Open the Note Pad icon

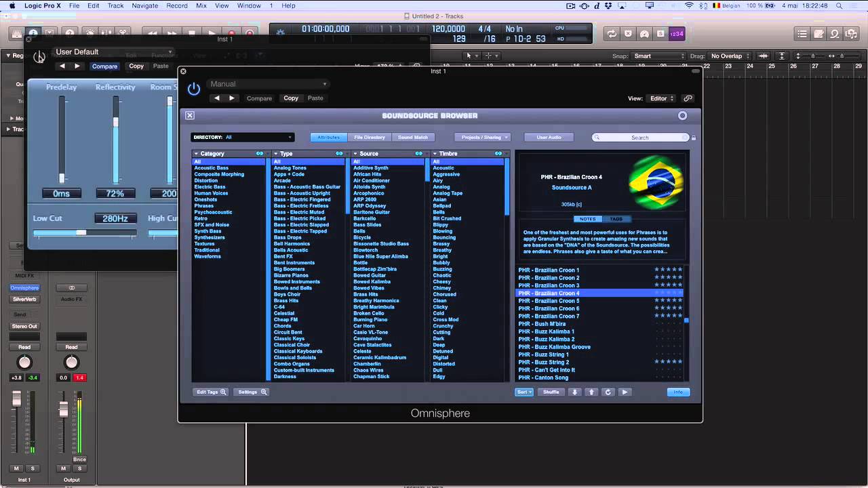click(x=818, y=34)
